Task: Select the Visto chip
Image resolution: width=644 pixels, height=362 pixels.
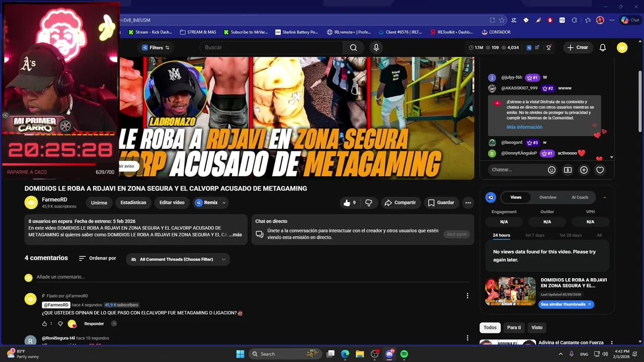Action: click(537, 327)
